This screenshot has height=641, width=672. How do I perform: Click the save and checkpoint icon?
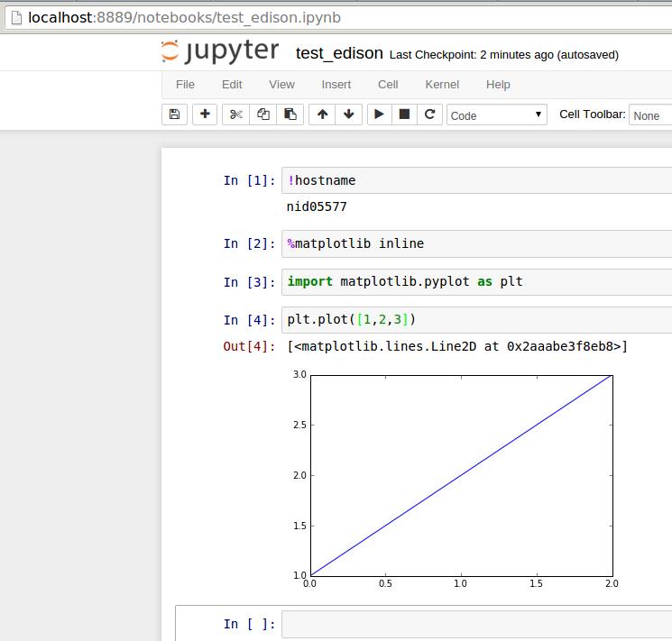coord(174,114)
